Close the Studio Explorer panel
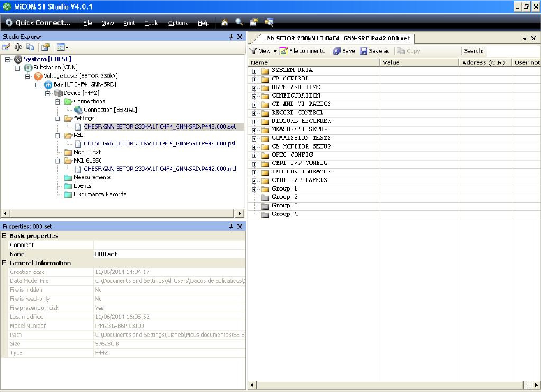 pyautogui.click(x=240, y=36)
